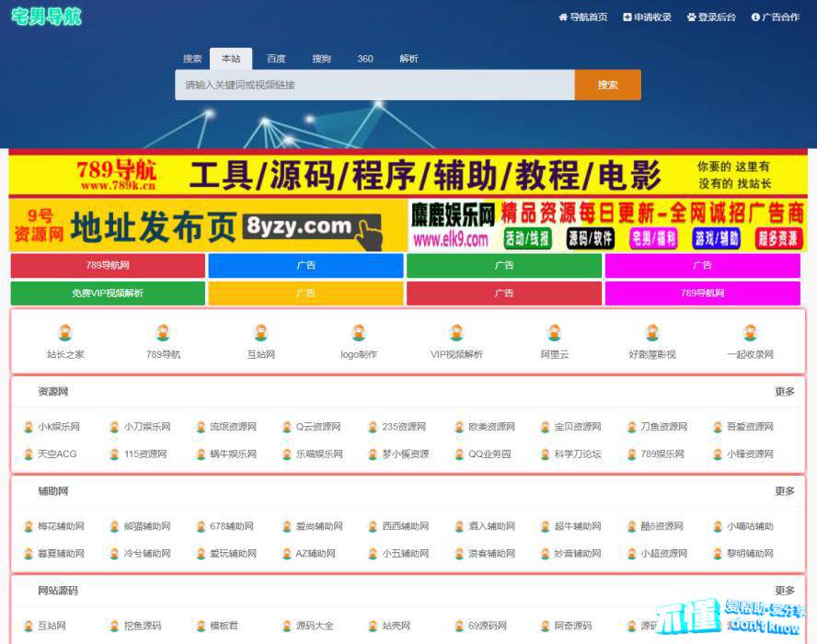The image size is (817, 644).
Task: Click the plus icon beside 申请收录
Action: pos(627,17)
